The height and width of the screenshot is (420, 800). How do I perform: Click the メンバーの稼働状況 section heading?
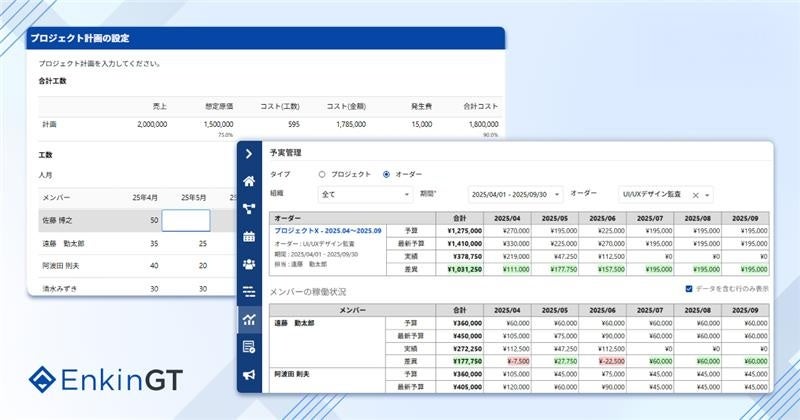click(x=308, y=291)
